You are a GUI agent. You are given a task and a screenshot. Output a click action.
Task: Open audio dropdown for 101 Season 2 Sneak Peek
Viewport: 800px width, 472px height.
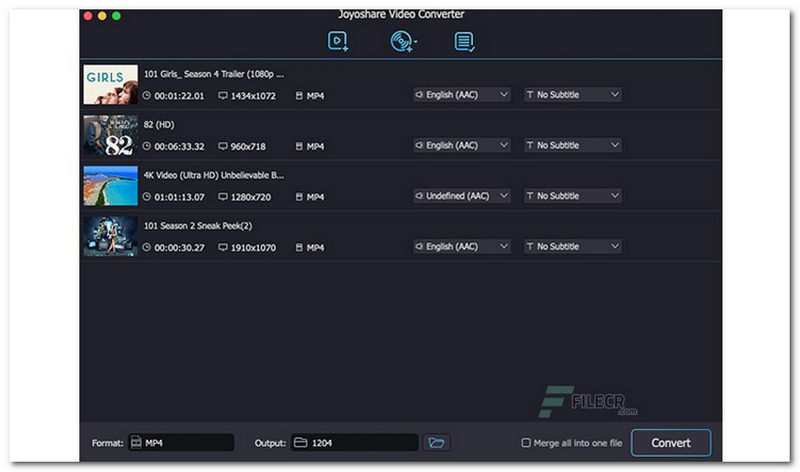pyautogui.click(x=462, y=247)
